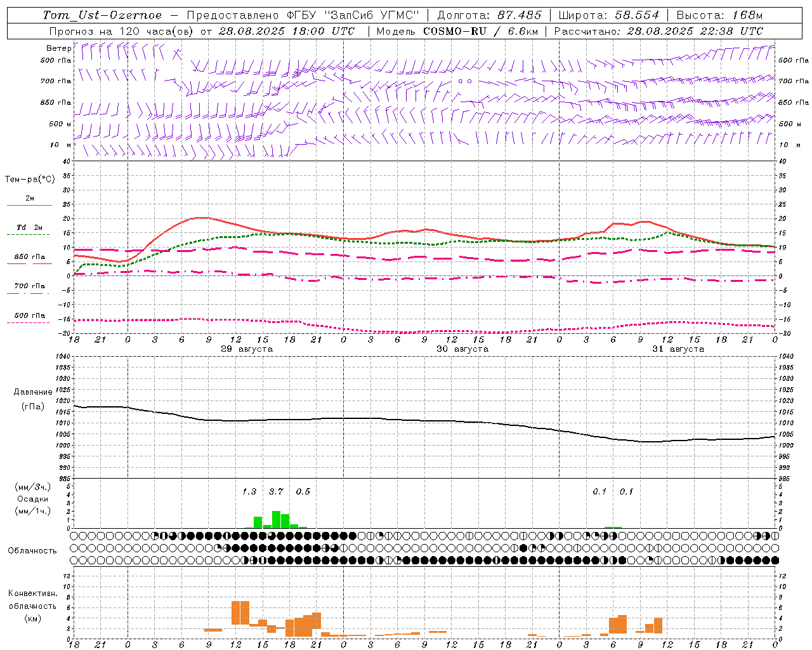Click the "3.7" precipitation amount value
The height and width of the screenshot is (650, 812).
(x=276, y=491)
